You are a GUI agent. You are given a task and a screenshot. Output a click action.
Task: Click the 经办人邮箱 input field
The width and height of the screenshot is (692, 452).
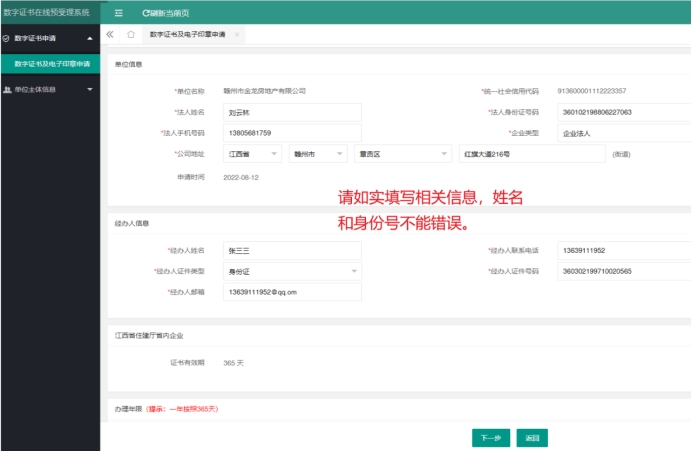(292, 292)
